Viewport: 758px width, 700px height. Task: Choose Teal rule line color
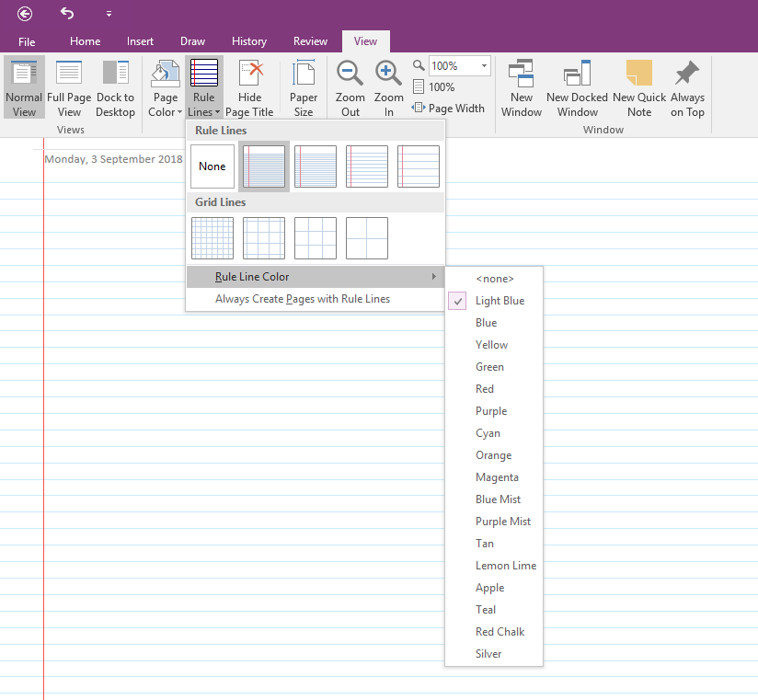point(486,610)
